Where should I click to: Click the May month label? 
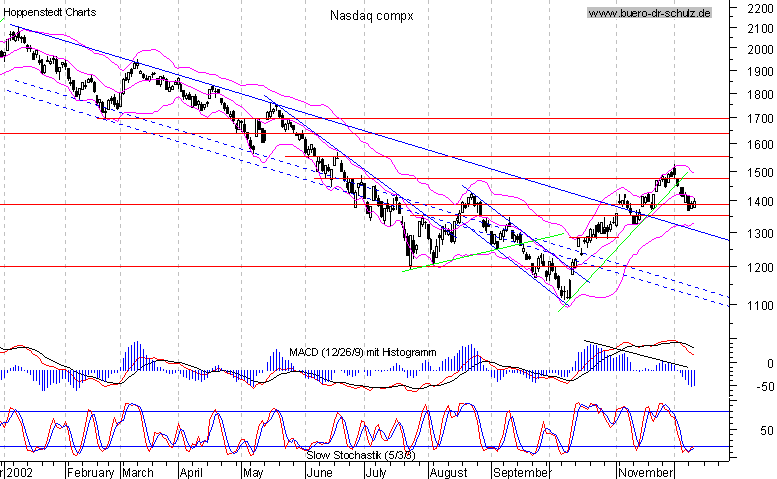pos(253,473)
